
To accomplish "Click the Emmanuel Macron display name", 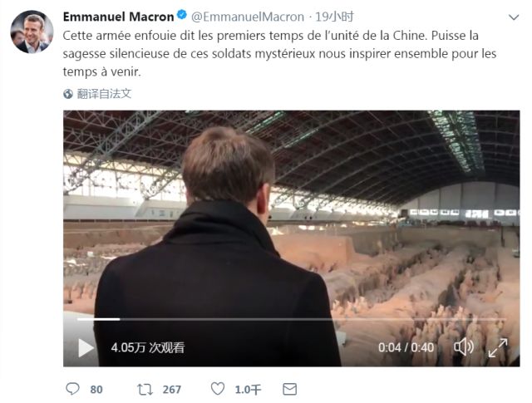I will (x=118, y=17).
